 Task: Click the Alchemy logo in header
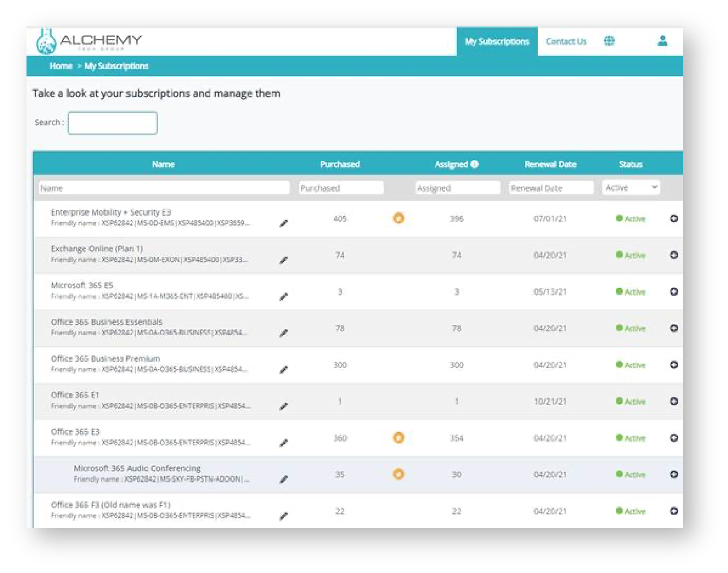point(89,41)
